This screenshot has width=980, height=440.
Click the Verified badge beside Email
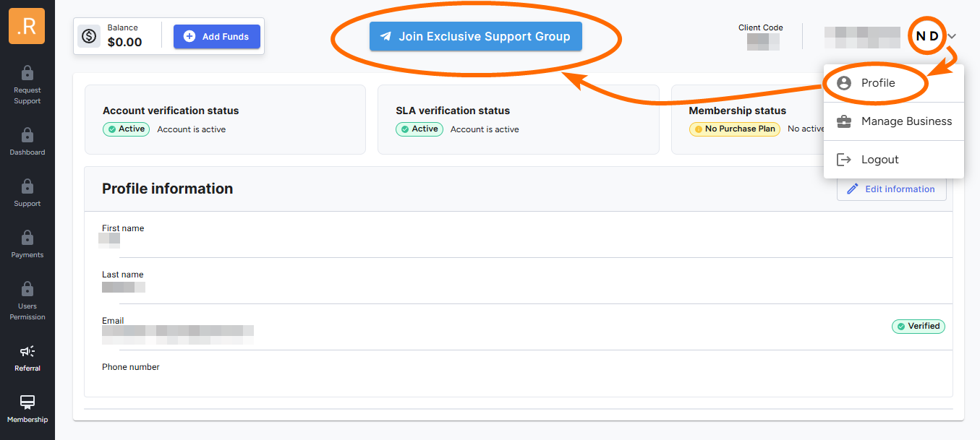(919, 327)
